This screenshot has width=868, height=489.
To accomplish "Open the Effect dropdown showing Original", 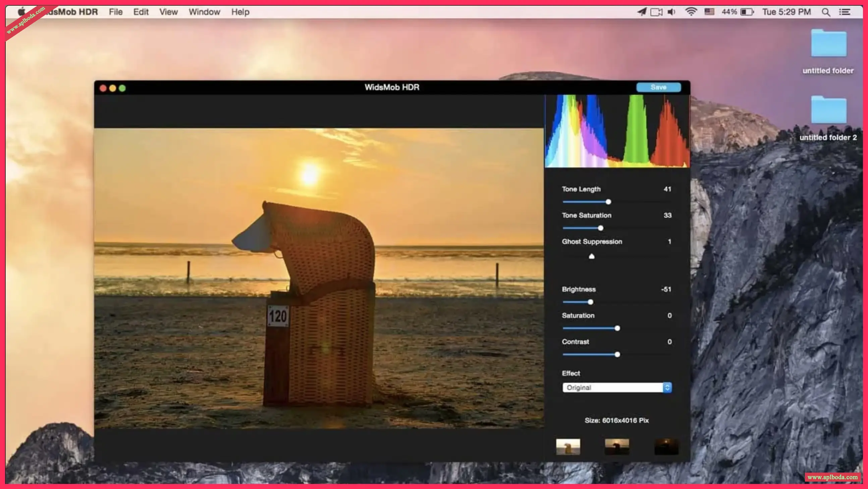I will point(617,388).
